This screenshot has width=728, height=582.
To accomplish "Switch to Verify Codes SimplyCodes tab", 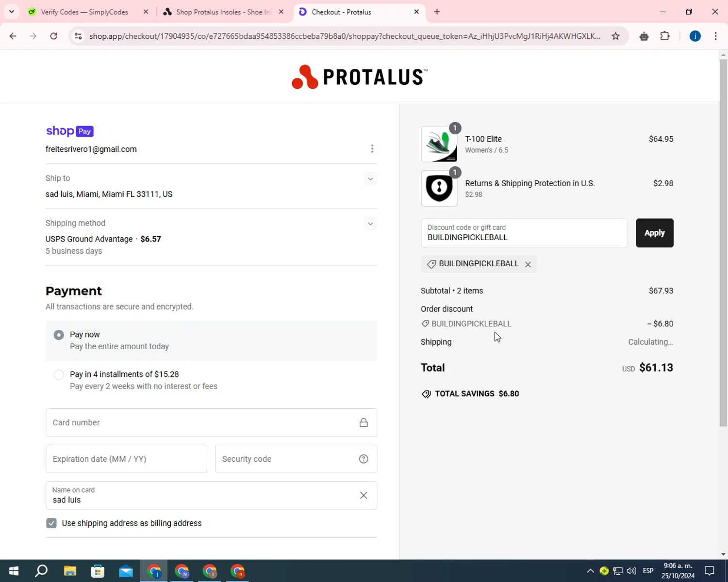I will pyautogui.click(x=84, y=12).
